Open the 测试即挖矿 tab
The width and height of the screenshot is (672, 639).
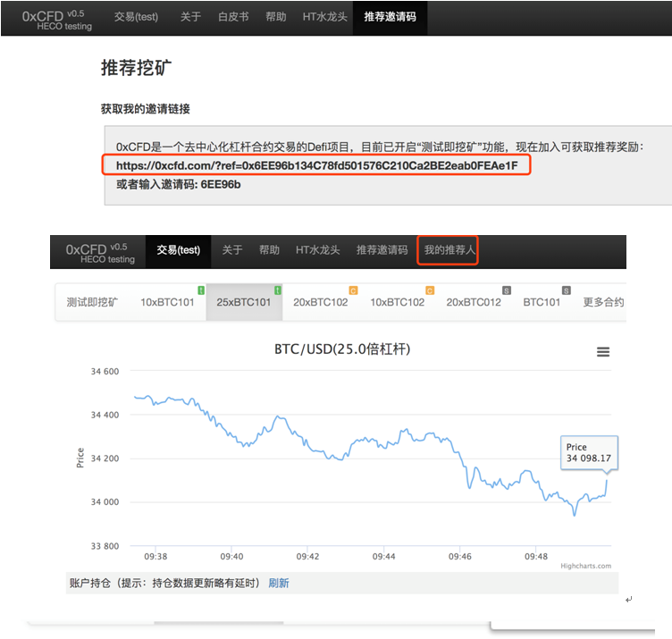click(91, 302)
